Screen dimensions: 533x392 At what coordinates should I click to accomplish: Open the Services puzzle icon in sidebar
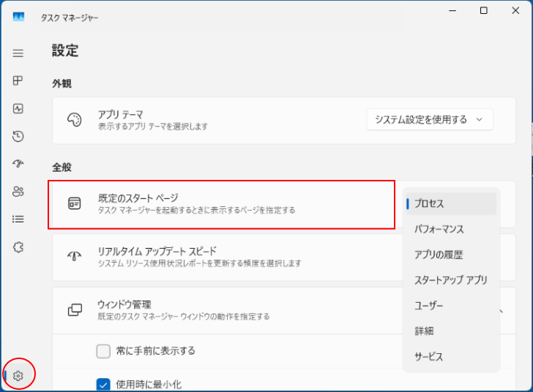point(18,247)
